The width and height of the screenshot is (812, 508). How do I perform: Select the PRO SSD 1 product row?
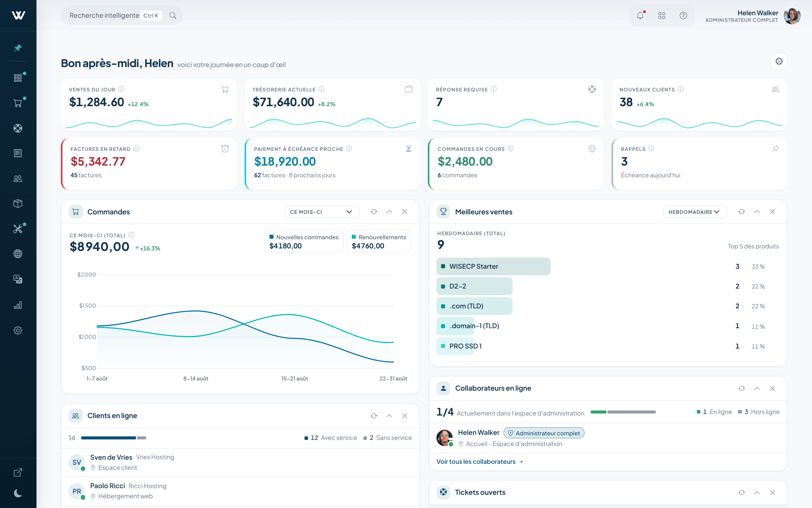click(608, 346)
